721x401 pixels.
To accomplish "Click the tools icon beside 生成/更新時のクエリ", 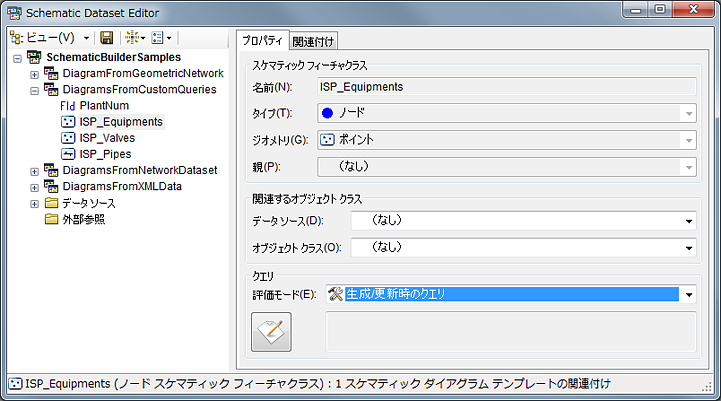I will [x=336, y=294].
